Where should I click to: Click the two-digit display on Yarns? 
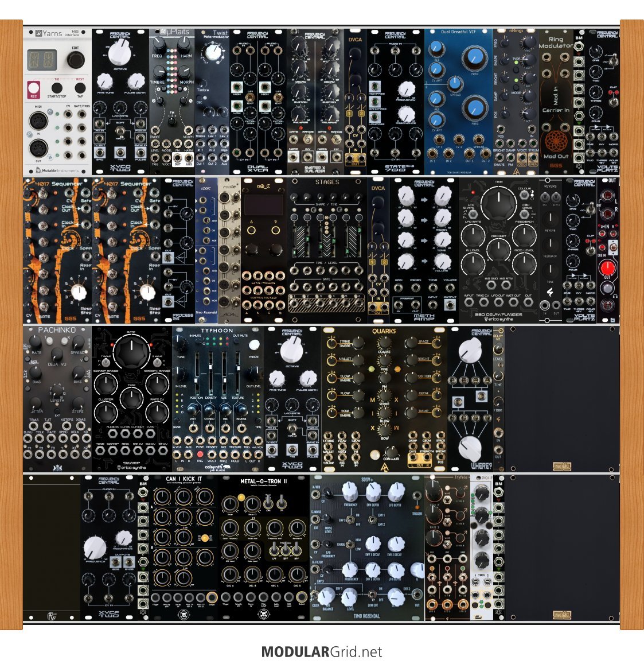click(x=42, y=60)
